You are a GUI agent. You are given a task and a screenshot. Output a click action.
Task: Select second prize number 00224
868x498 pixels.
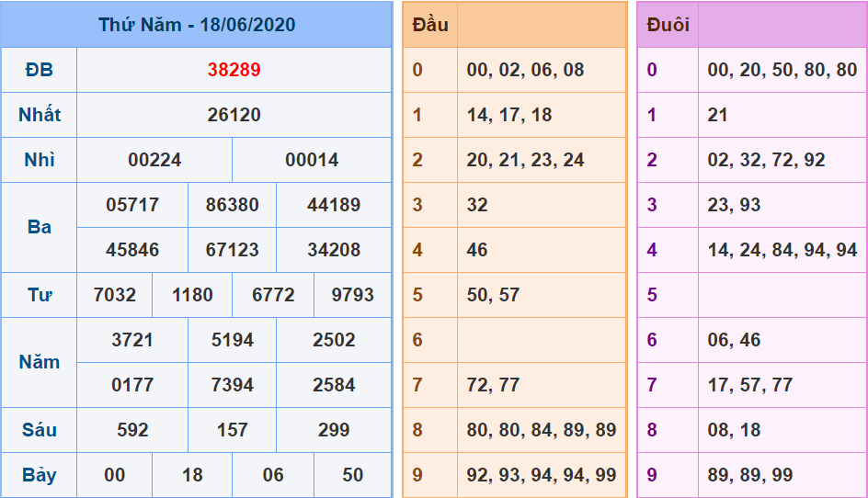click(154, 160)
